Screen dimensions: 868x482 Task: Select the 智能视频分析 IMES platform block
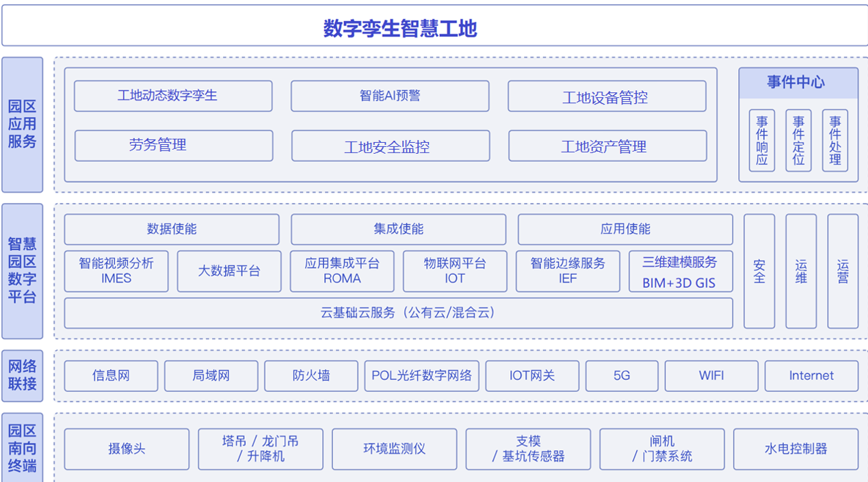click(116, 271)
